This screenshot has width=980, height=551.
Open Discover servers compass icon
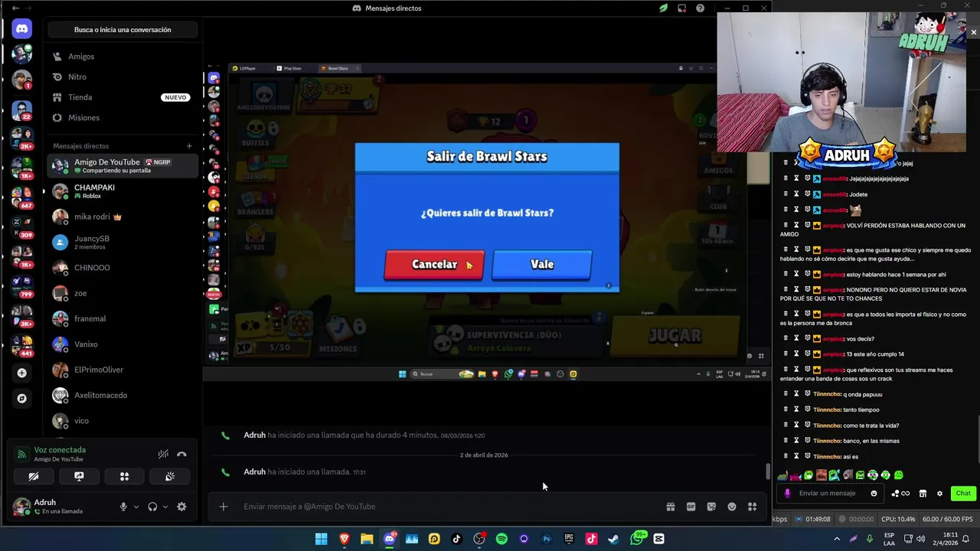coord(21,398)
